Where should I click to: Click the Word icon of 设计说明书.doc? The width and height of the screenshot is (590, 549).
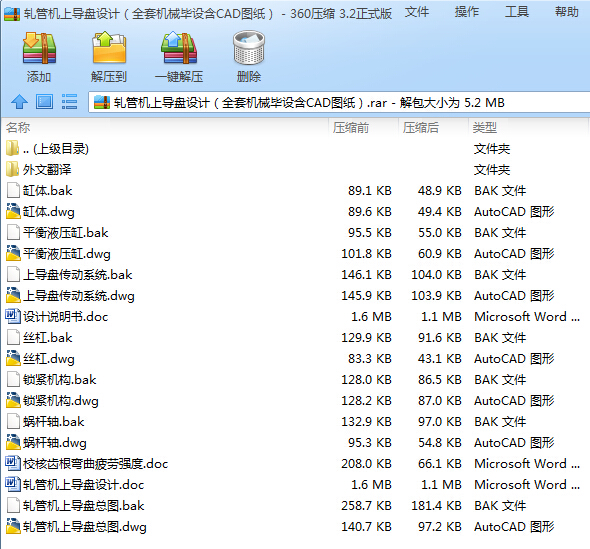coord(13,316)
